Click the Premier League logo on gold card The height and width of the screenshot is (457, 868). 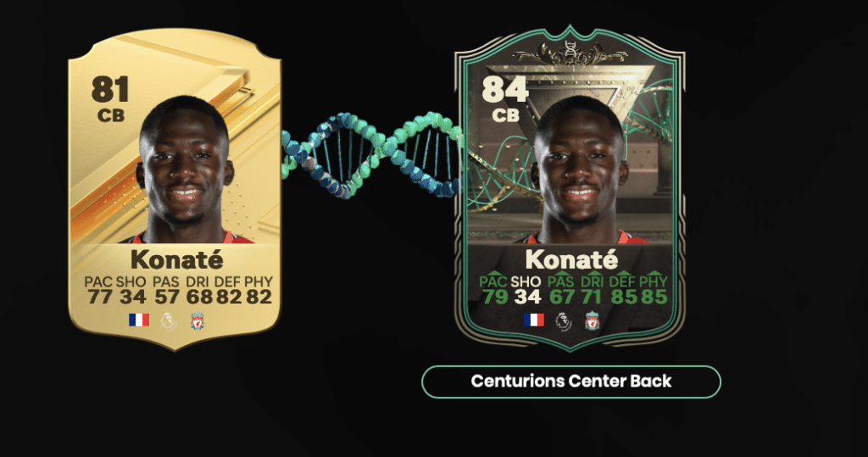pos(169,320)
